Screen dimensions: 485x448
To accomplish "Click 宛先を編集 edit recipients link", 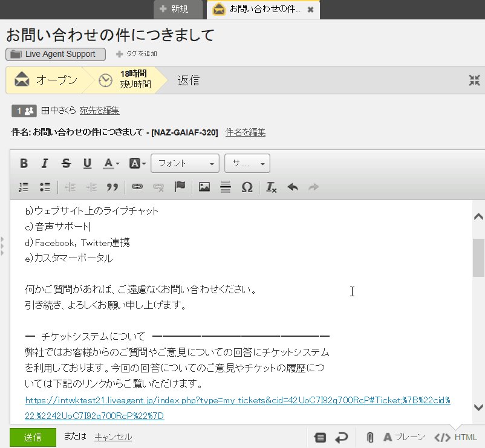I will tap(99, 111).
